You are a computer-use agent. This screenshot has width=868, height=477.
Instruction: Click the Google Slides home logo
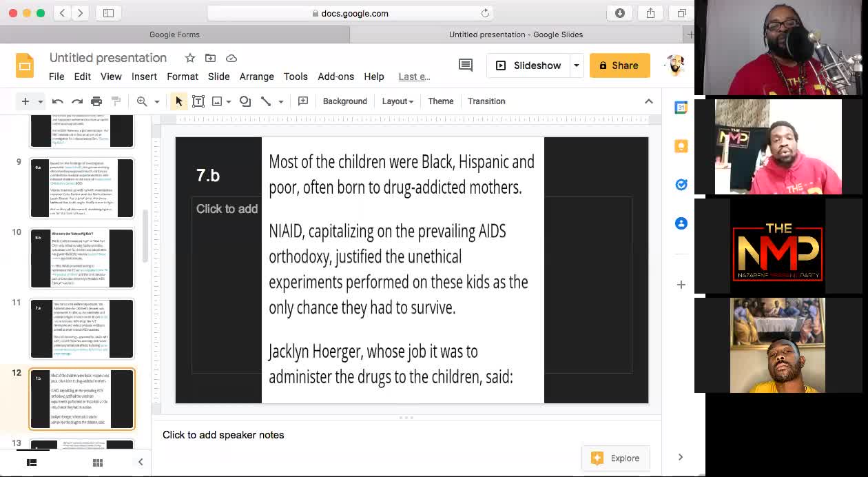click(x=25, y=66)
